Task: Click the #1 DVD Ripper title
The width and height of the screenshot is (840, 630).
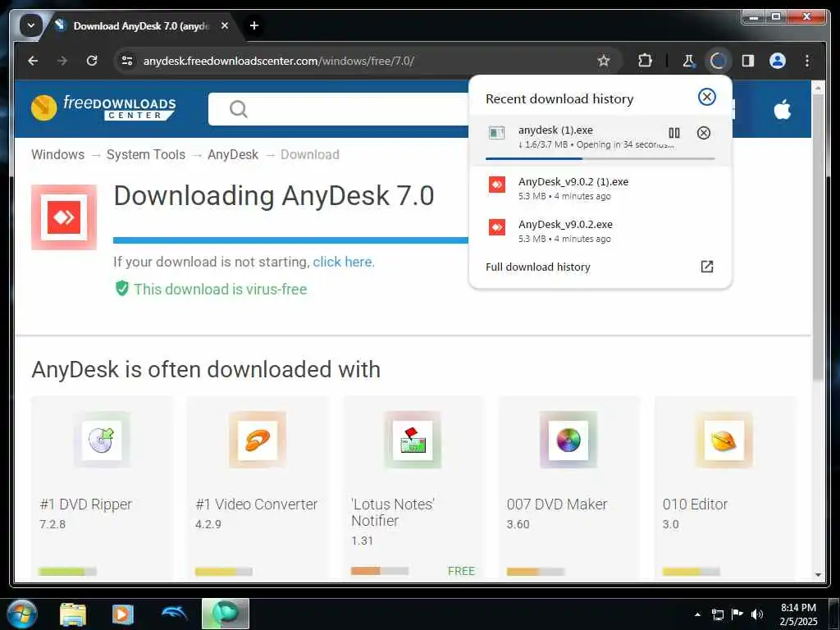Action: (85, 504)
